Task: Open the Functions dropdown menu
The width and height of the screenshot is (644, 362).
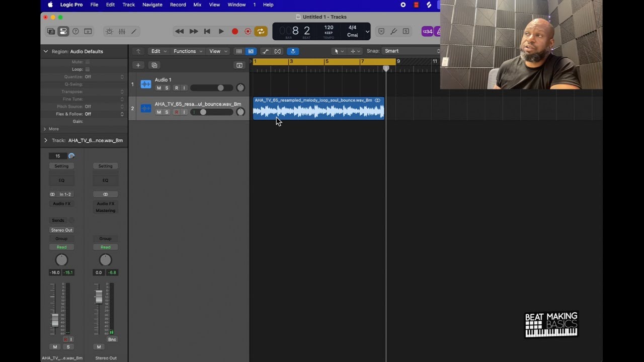Action: 188,51
